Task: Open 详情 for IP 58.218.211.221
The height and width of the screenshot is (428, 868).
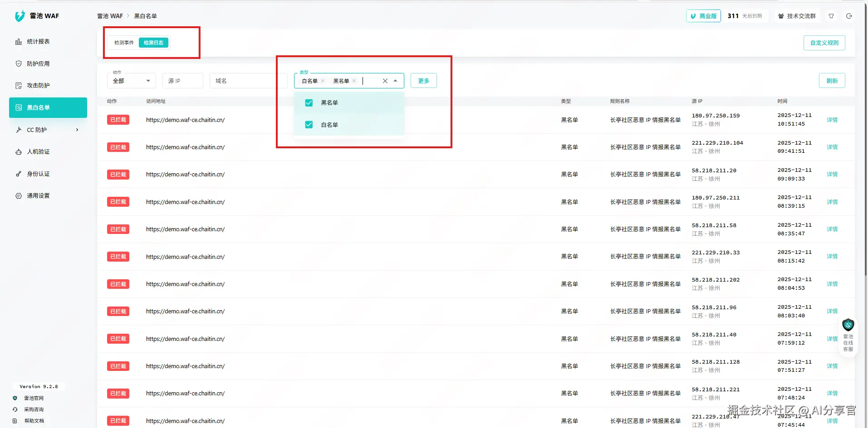Action: click(832, 394)
